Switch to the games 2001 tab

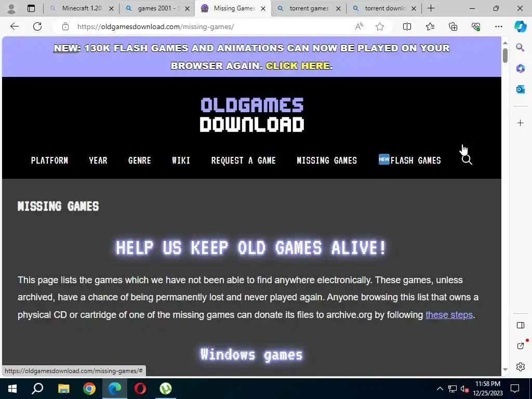[x=157, y=8]
